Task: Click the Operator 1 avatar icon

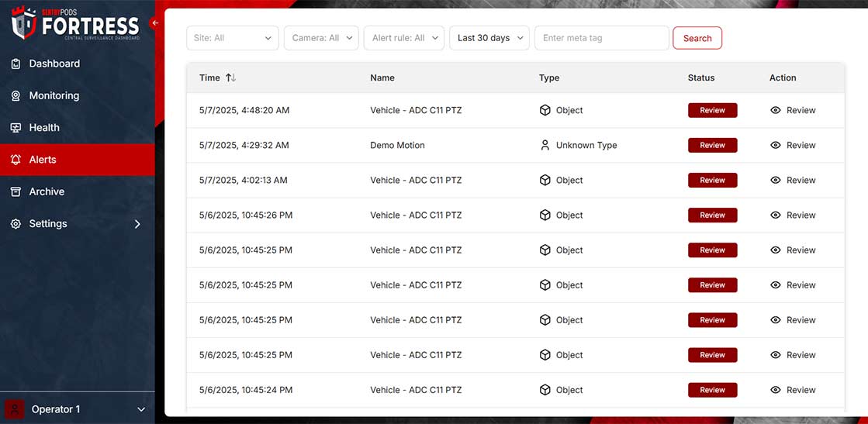Action: pyautogui.click(x=15, y=409)
